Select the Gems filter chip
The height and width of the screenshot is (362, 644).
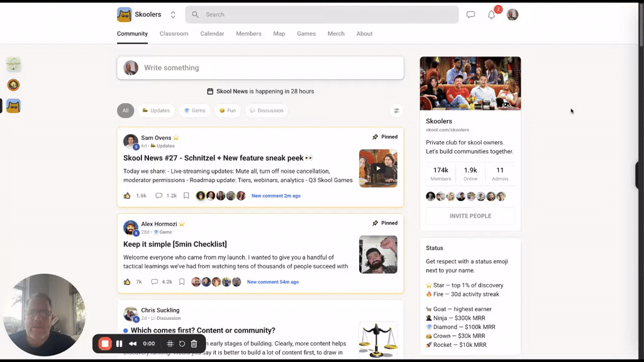click(195, 111)
